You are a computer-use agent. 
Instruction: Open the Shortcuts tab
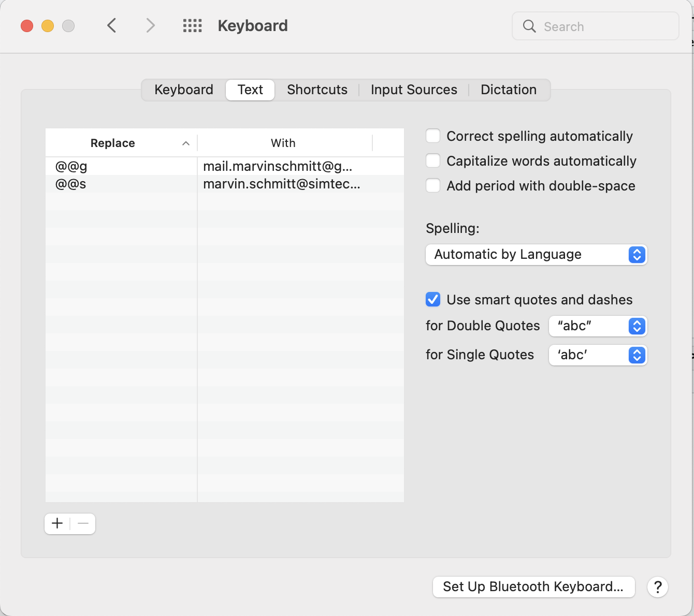(317, 90)
